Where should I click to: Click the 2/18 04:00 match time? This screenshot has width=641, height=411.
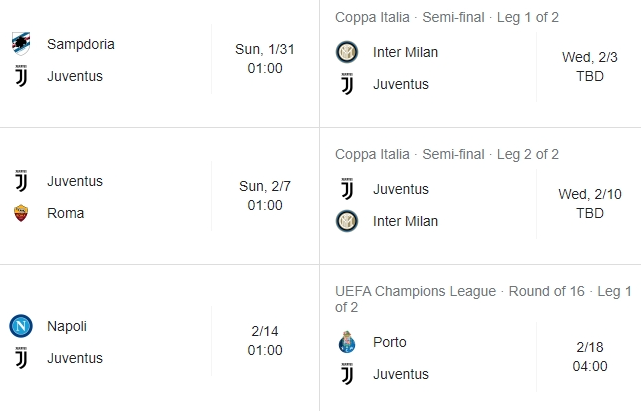[x=590, y=358]
